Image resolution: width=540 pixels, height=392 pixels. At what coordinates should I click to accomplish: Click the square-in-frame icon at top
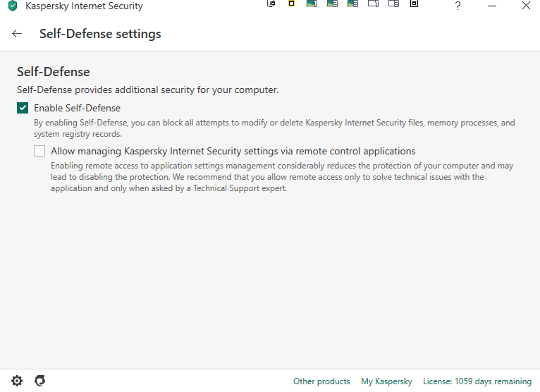414,4
